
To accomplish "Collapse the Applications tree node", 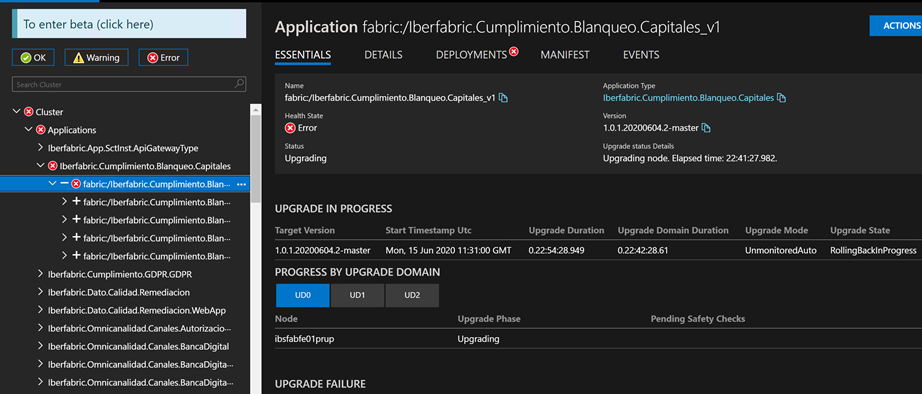I will point(28,130).
